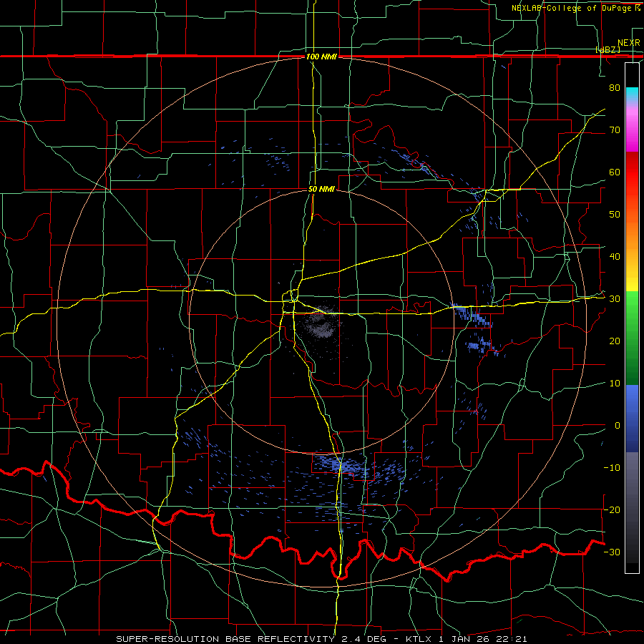The image size is (644, 644).
Task: Click the blue echo patch south on 50 NMI ring
Action: (340, 465)
